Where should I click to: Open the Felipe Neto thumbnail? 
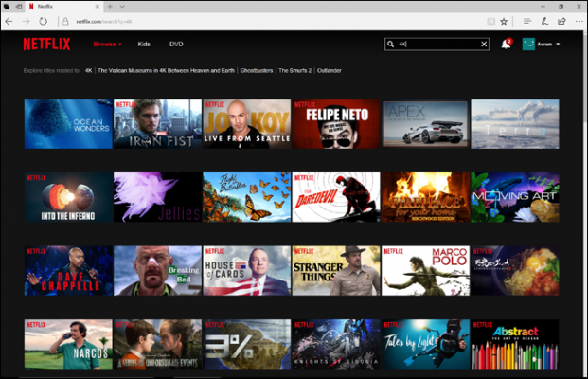coord(336,124)
